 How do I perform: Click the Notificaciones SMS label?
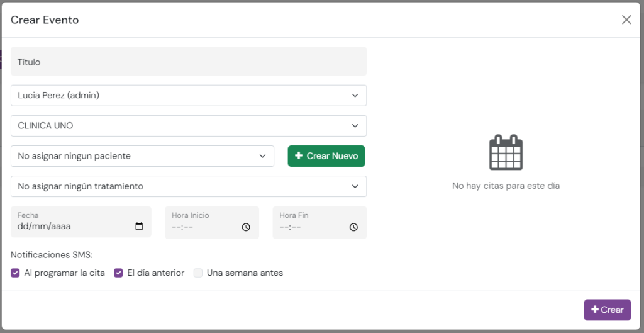coord(52,255)
